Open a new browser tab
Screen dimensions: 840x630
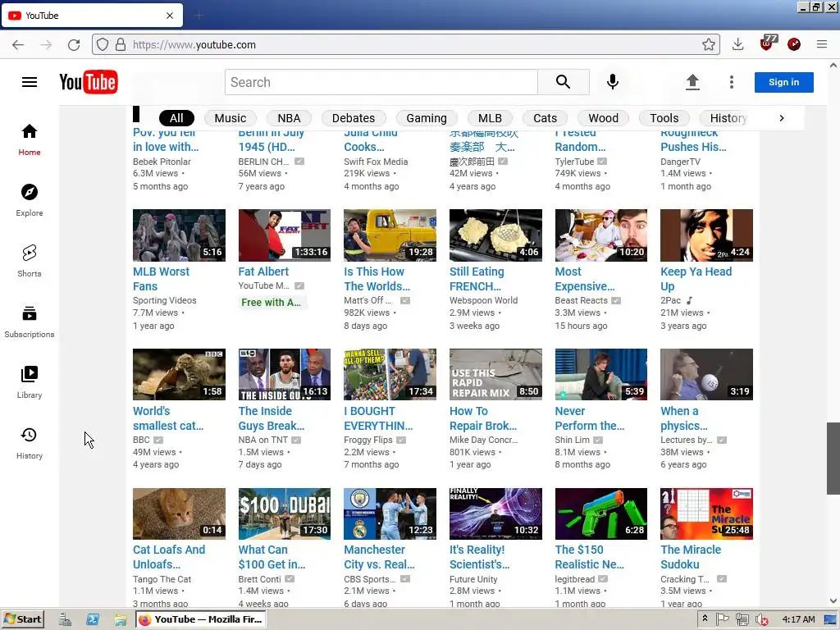point(199,16)
